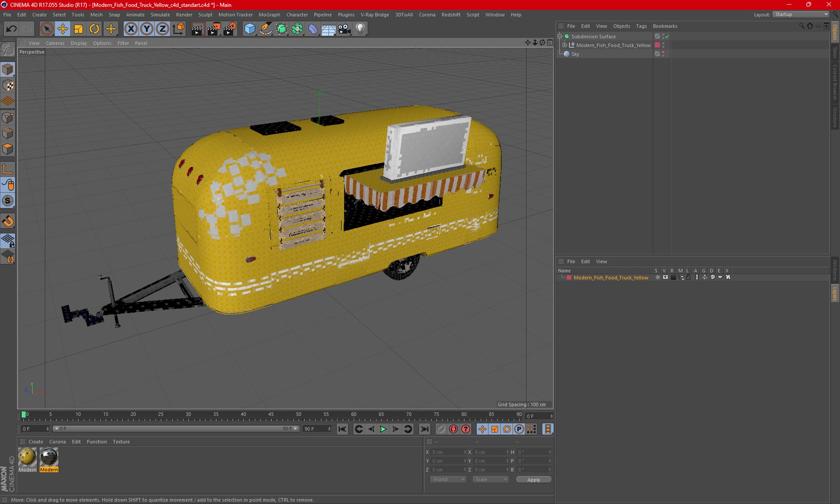The height and width of the screenshot is (504, 840).
Task: Go to start of animation
Action: coord(342,429)
